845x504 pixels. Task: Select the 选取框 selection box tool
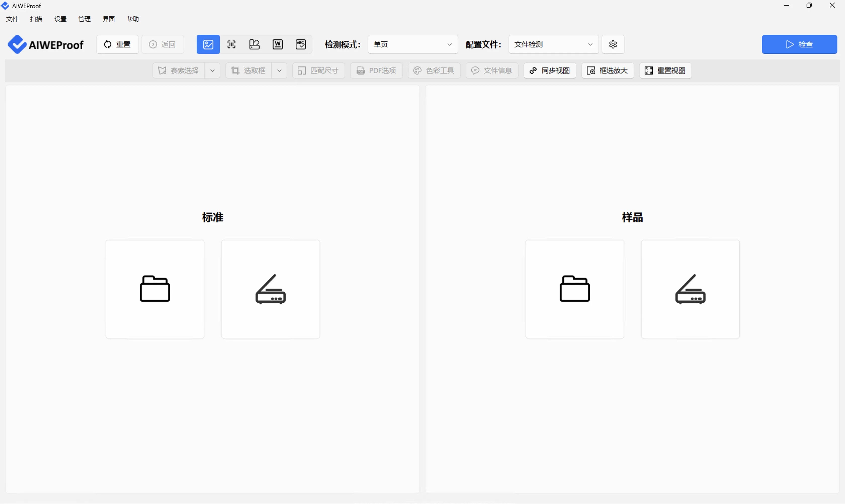coord(248,70)
